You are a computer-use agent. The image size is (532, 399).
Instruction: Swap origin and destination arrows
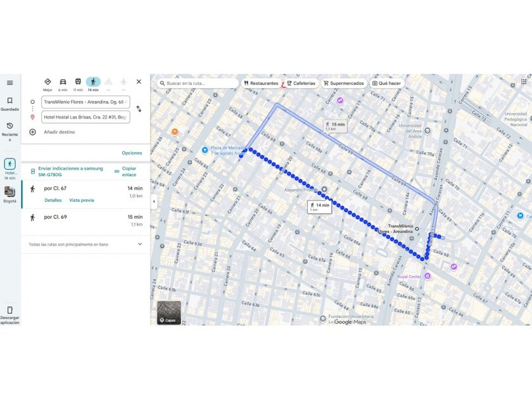[139, 109]
